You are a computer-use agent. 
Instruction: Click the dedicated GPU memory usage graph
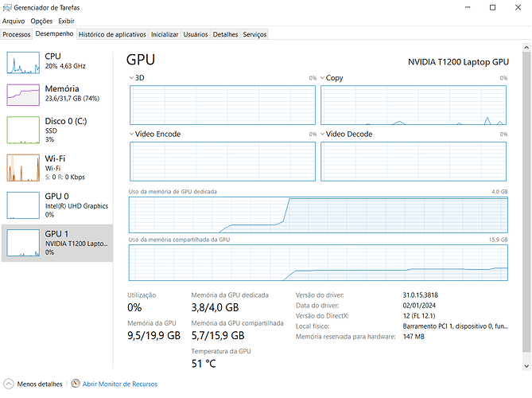(x=318, y=215)
